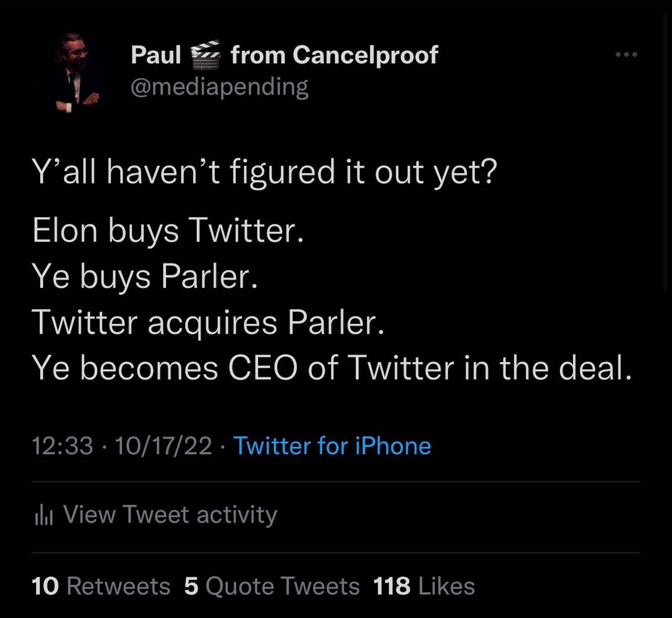672x618 pixels.
Task: Click the "Twitter acquires Parler." line
Action: coord(208,323)
